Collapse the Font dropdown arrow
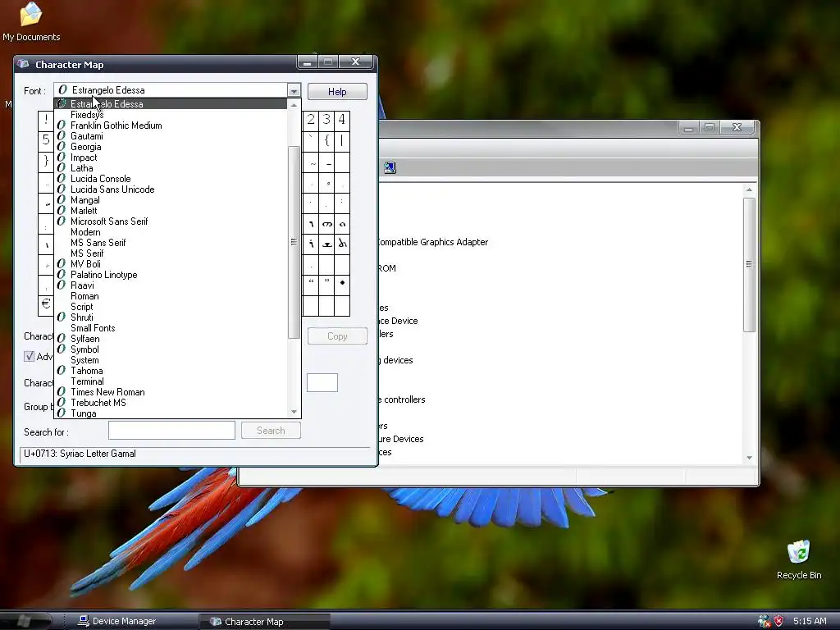 click(294, 90)
